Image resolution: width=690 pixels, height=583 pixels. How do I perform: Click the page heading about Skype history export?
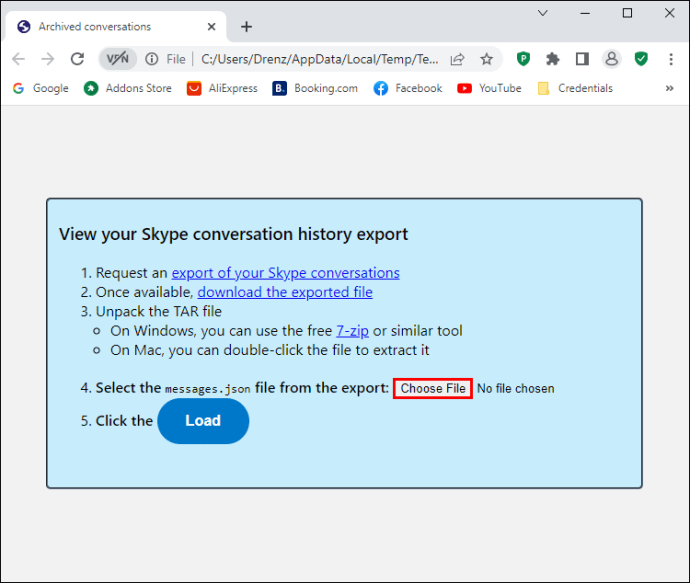[233, 234]
